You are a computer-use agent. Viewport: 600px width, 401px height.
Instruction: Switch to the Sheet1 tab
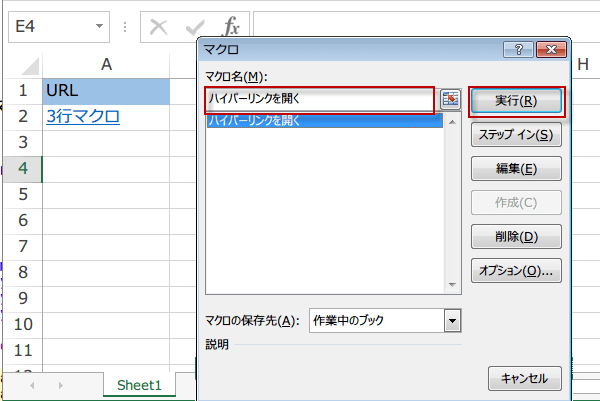pyautogui.click(x=139, y=385)
